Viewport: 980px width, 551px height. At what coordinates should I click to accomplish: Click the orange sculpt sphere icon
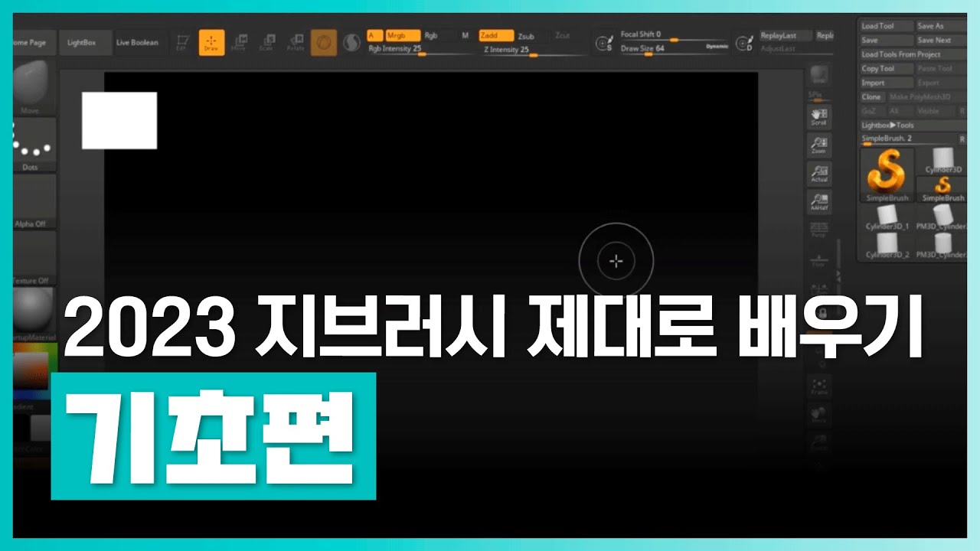[x=324, y=43]
